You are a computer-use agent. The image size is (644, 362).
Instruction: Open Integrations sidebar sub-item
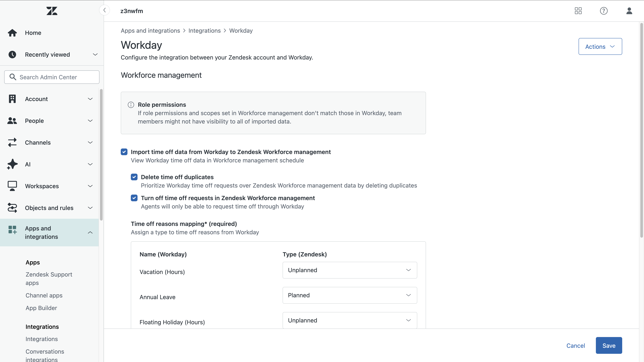click(41, 339)
